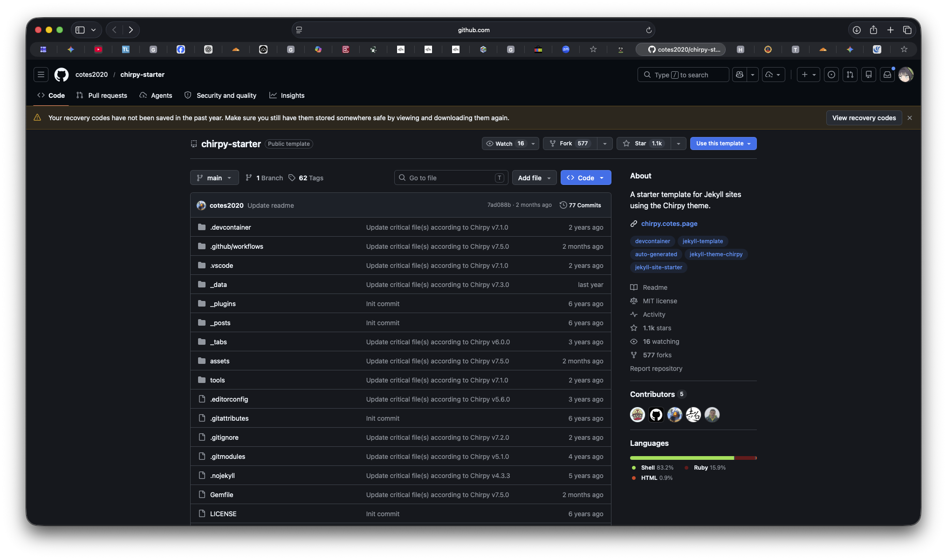Image resolution: width=947 pixels, height=560 pixels.
Task: Click the YouTube pinned tab
Action: pos(98,49)
